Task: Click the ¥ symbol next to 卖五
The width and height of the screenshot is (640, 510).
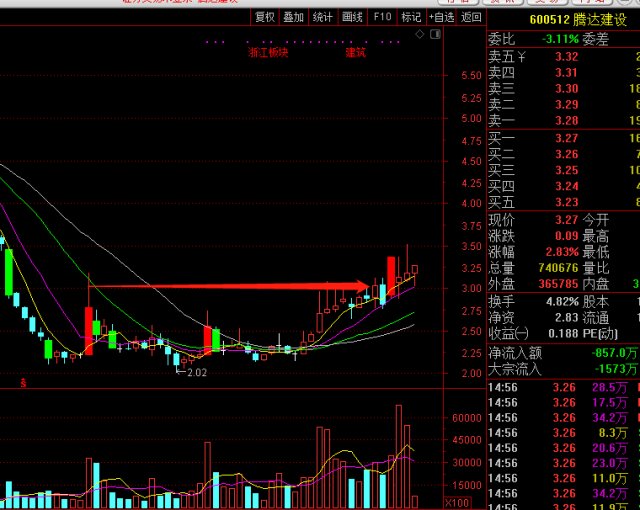Action: click(x=521, y=56)
